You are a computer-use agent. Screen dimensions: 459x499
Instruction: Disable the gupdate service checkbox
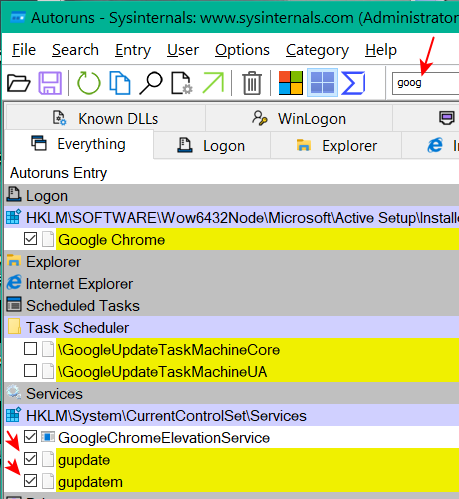[30, 459]
